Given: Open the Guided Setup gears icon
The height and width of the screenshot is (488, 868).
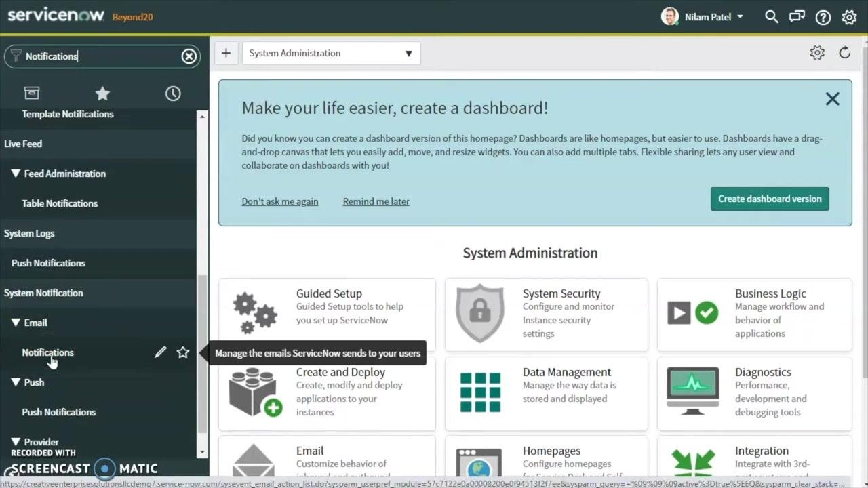Looking at the screenshot, I should (x=255, y=313).
